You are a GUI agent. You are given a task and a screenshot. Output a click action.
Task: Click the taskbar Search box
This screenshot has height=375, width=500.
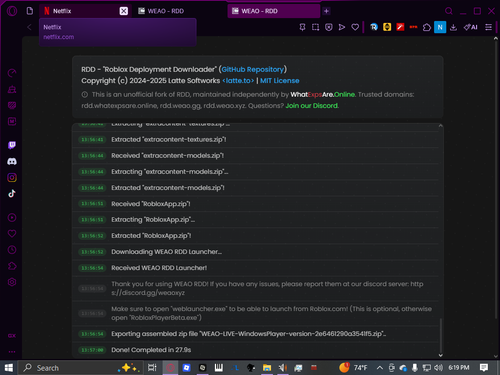81,368
